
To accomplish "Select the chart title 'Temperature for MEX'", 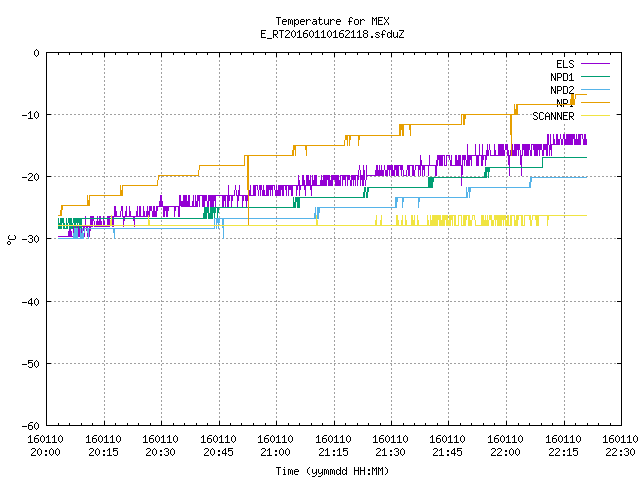I will tap(332, 21).
